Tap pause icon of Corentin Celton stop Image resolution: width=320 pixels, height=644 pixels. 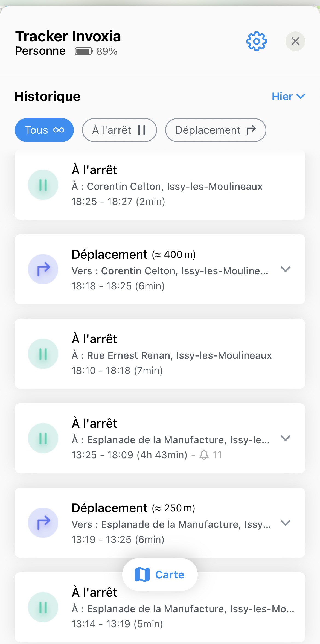point(43,185)
